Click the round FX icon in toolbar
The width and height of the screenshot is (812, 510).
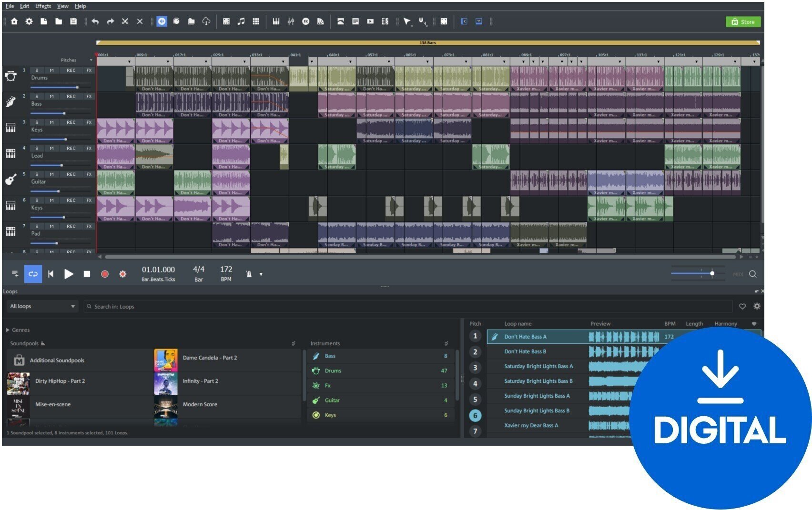click(x=306, y=21)
